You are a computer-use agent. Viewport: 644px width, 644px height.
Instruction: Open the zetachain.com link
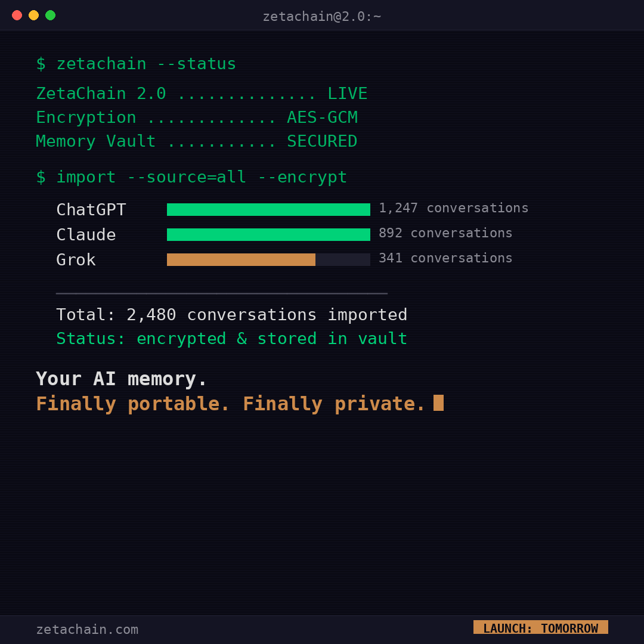coord(87,630)
